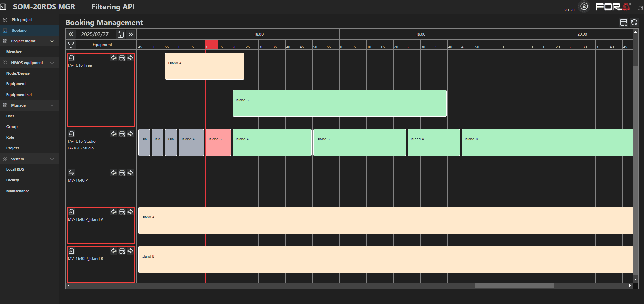Click the user account icon in the header

(584, 6)
